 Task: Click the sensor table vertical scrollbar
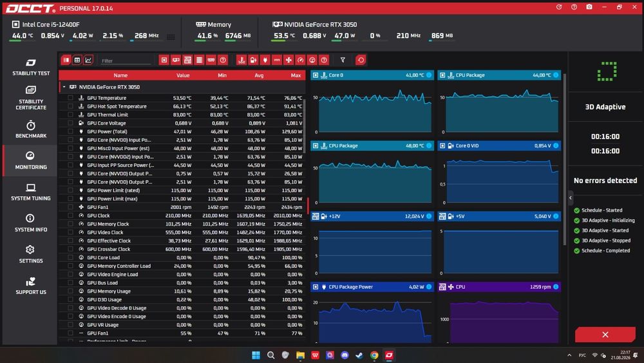pyautogui.click(x=305, y=125)
